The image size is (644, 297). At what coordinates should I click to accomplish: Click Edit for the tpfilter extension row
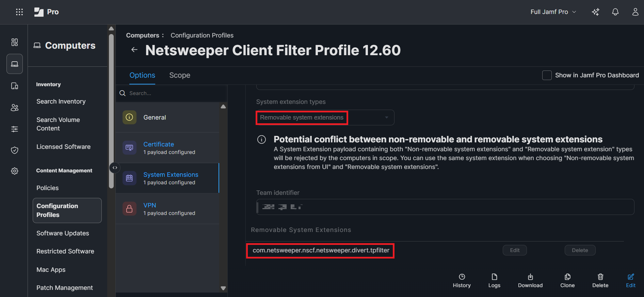515,250
